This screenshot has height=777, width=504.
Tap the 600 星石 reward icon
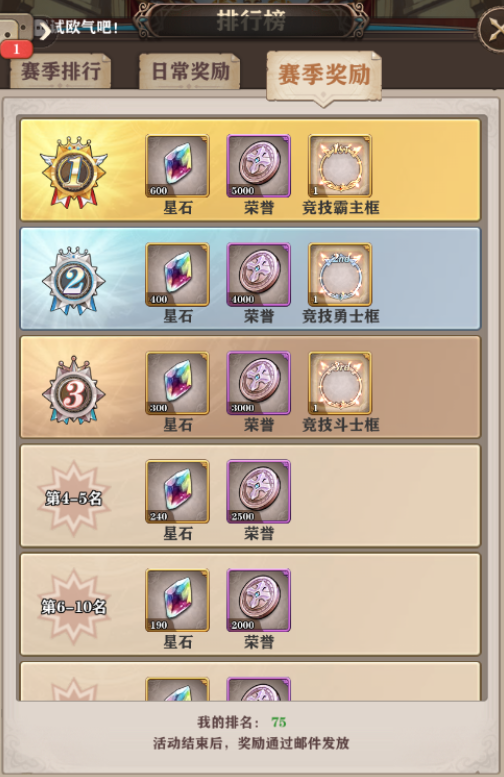click(x=177, y=166)
